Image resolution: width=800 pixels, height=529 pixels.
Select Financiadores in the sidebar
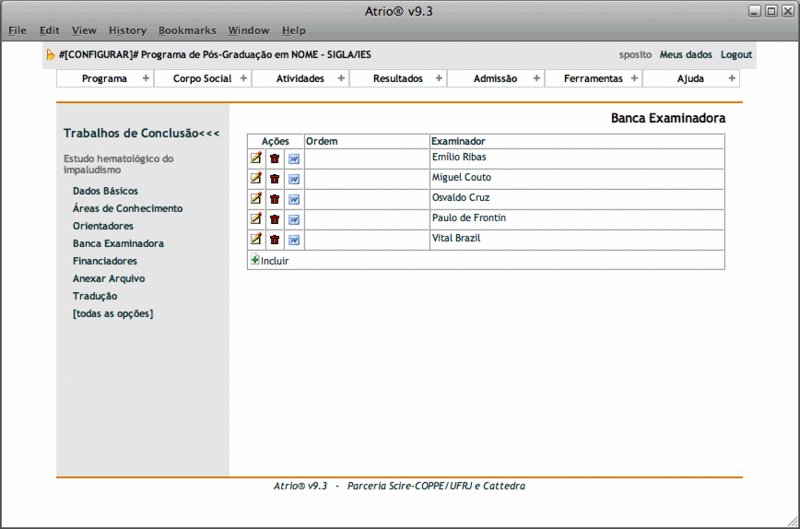coord(105,261)
